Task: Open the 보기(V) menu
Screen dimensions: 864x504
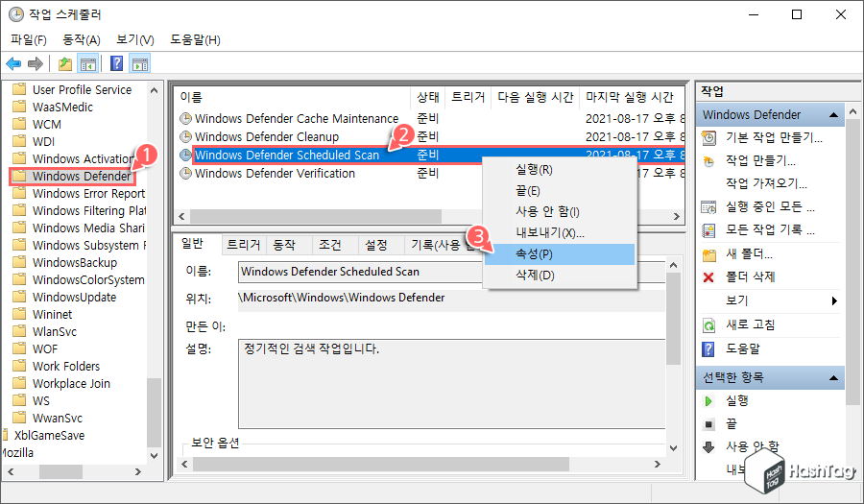Action: [135, 39]
